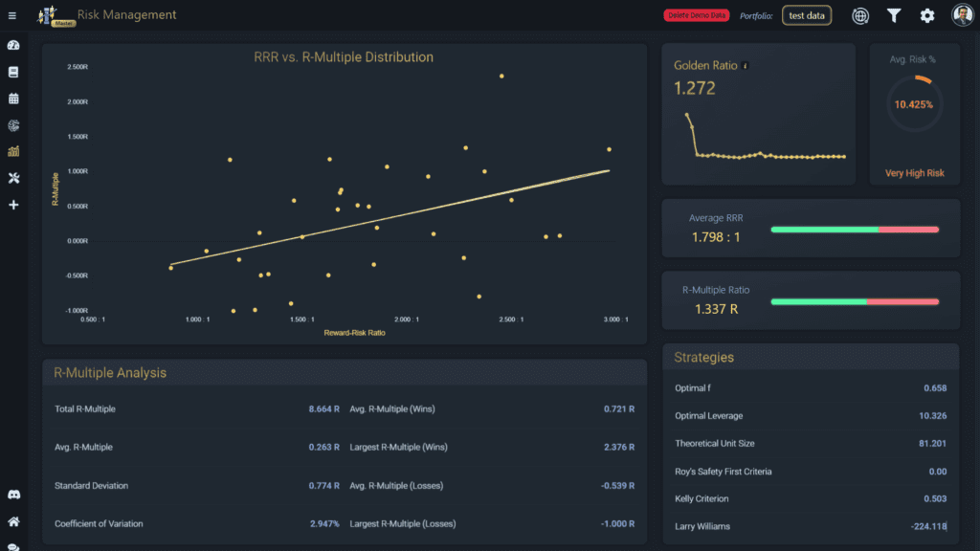
Task: Click the Average RRR green-red bar
Action: 855,230
